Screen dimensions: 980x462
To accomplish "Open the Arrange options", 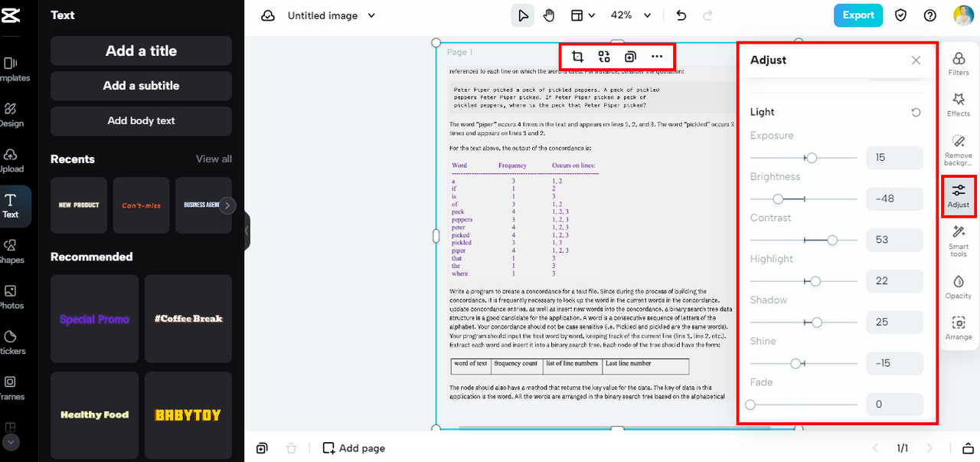I will click(x=958, y=328).
